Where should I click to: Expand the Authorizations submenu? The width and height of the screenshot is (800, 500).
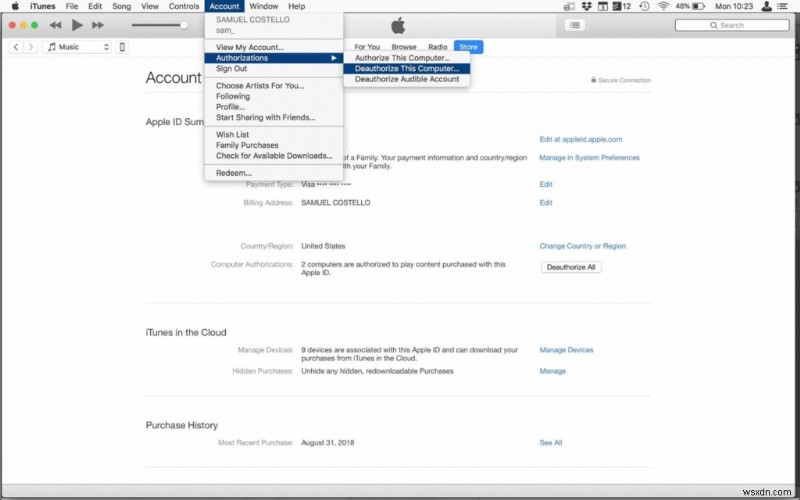click(x=274, y=58)
